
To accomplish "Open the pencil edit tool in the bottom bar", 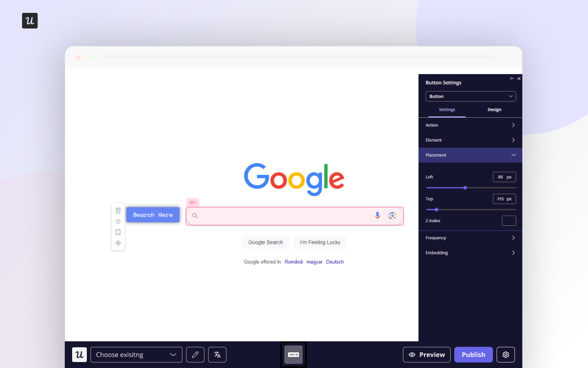I will 195,354.
